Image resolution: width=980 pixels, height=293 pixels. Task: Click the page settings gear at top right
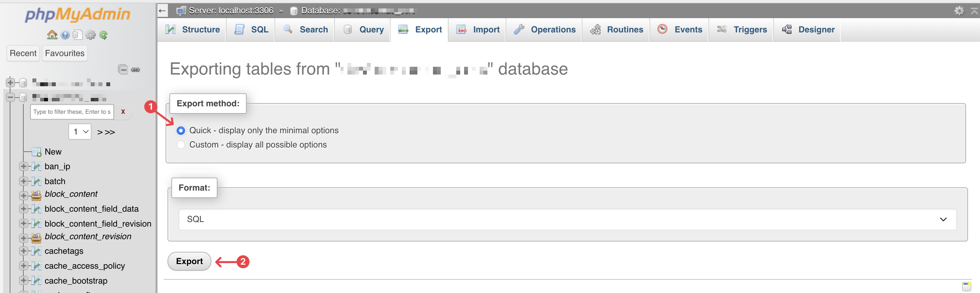959,11
